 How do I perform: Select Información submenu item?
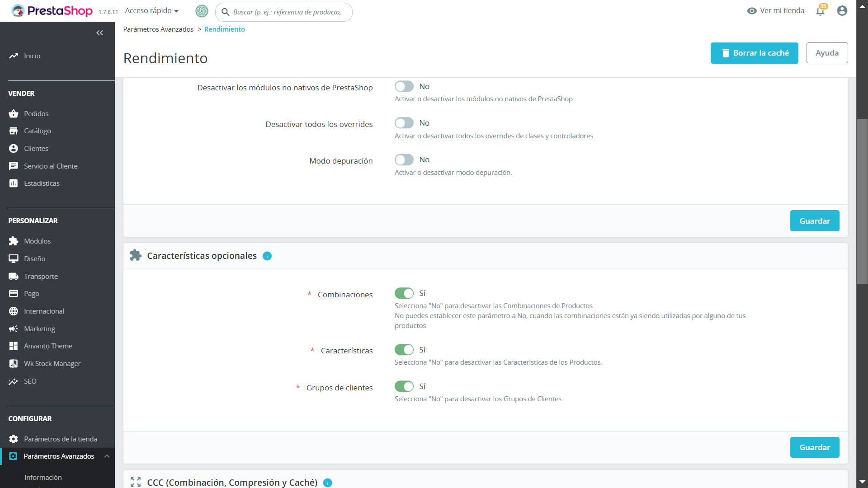click(x=43, y=478)
